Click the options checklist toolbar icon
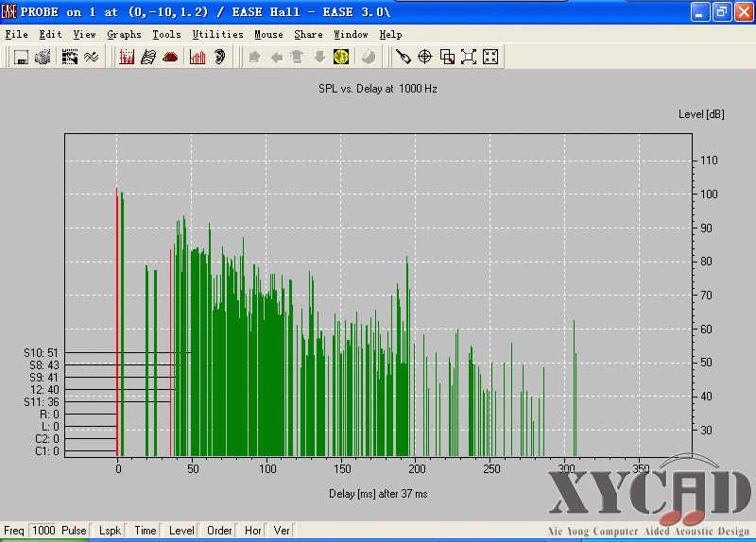 pyautogui.click(x=70, y=57)
